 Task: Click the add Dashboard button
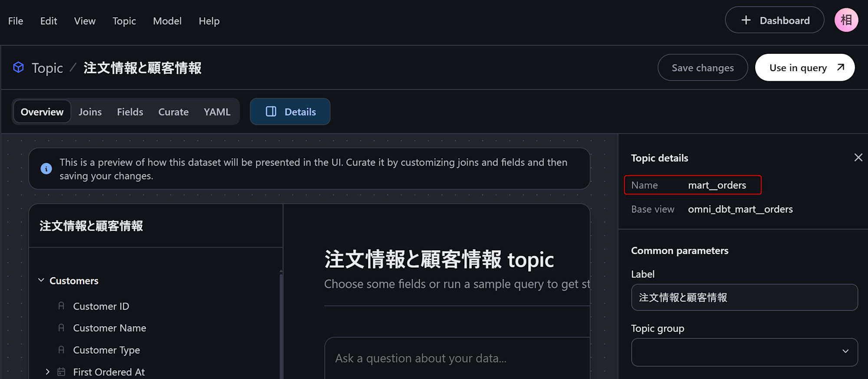(x=774, y=20)
